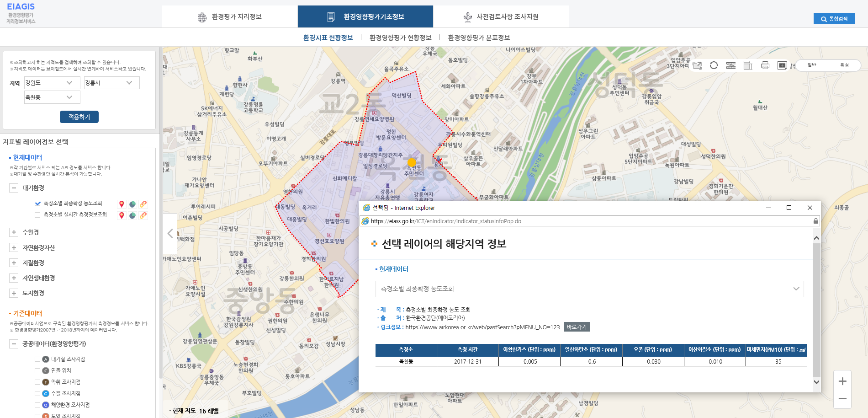Open the 측정소별 최종확정 농도조회 popup dropdown

point(589,289)
